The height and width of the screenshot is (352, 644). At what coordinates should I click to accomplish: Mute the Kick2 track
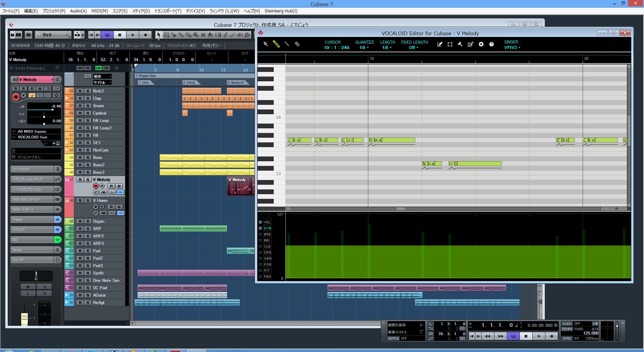click(80, 91)
